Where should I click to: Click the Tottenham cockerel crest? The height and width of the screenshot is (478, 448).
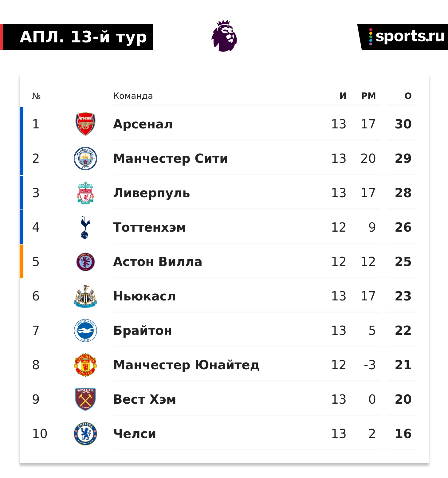click(85, 227)
